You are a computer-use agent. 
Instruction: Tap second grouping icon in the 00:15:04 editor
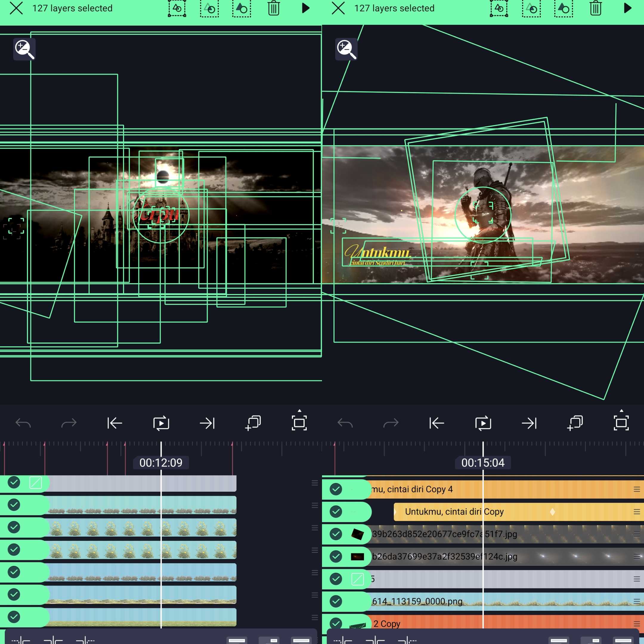[x=531, y=8]
